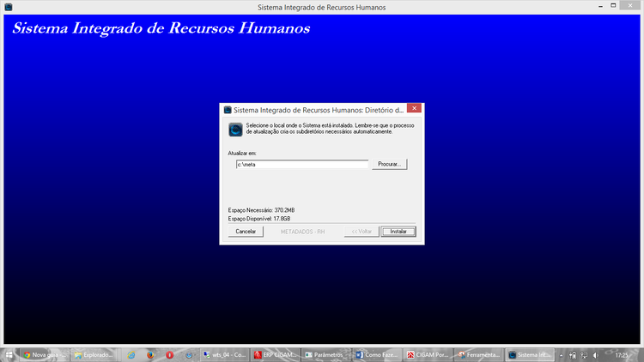Switch to the wts_04 remote desktop taskbar item
Viewport: 644px width, 362px height.
coord(225,355)
